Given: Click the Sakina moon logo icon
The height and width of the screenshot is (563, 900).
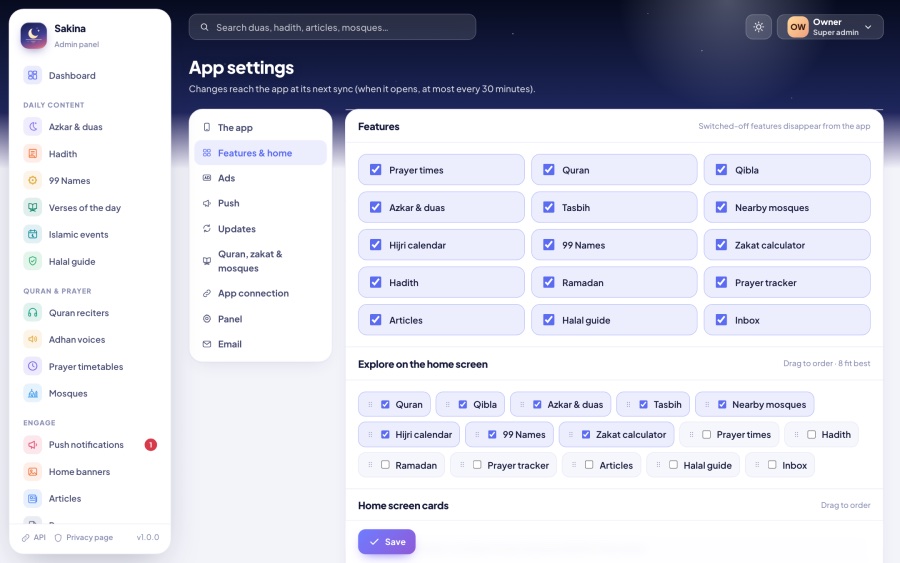Looking at the screenshot, I should point(33,36).
